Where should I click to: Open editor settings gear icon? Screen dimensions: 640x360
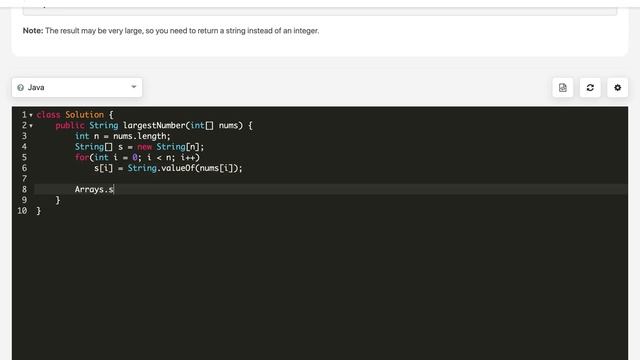pos(617,88)
